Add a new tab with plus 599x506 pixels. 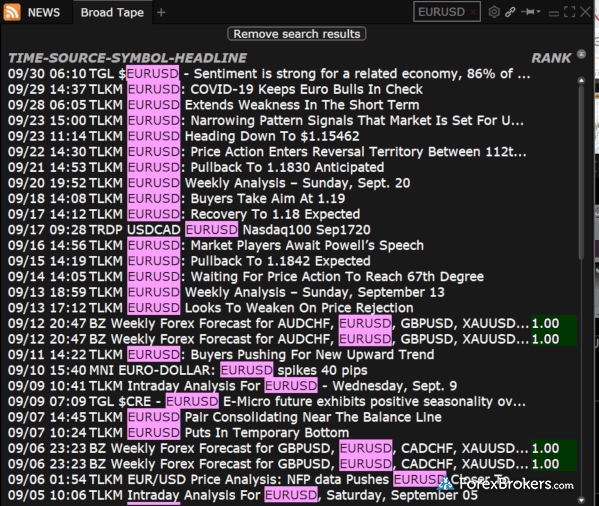coord(161,13)
